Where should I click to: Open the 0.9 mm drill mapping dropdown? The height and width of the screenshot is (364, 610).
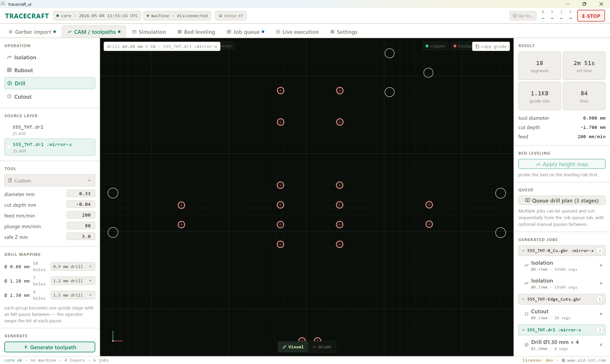(x=73, y=267)
